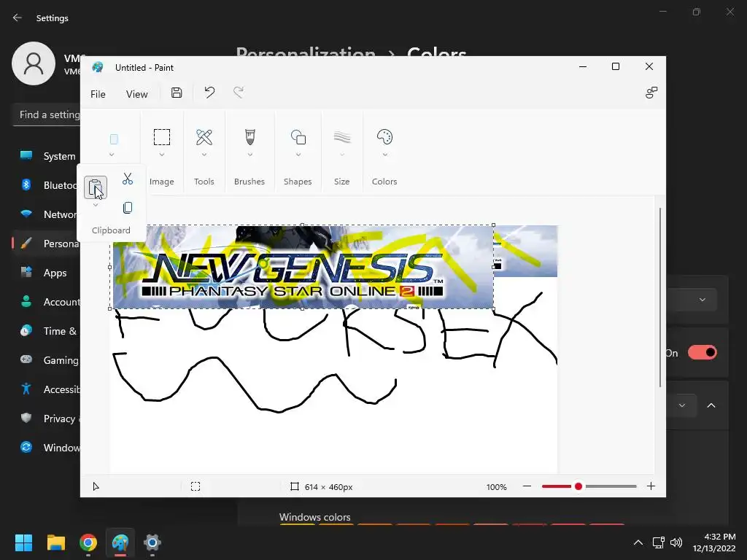Click the collapsed Clipboard group icon
Image resolution: width=747 pixels, height=560 pixels.
[114, 139]
